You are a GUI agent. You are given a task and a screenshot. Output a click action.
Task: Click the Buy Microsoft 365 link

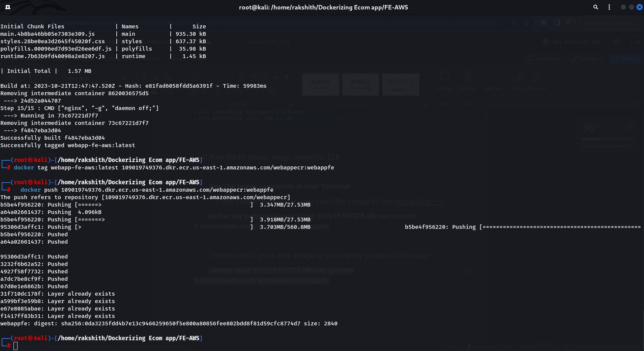coord(576,42)
